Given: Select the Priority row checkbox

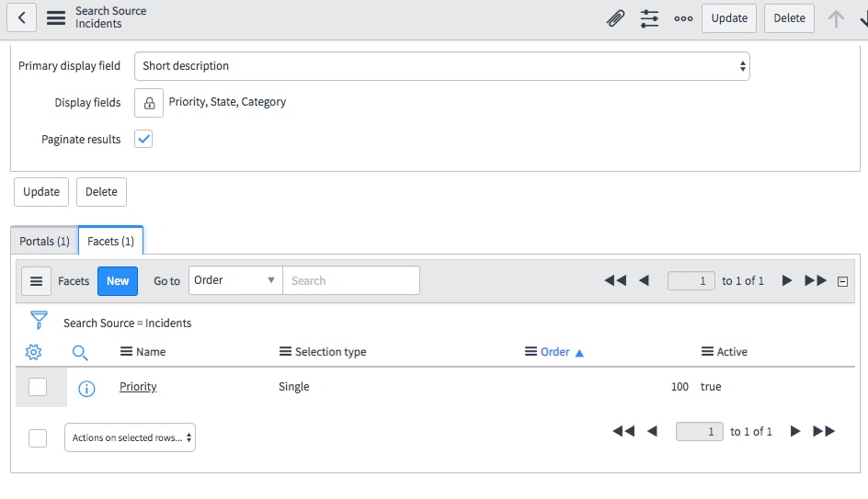Looking at the screenshot, I should coord(38,387).
